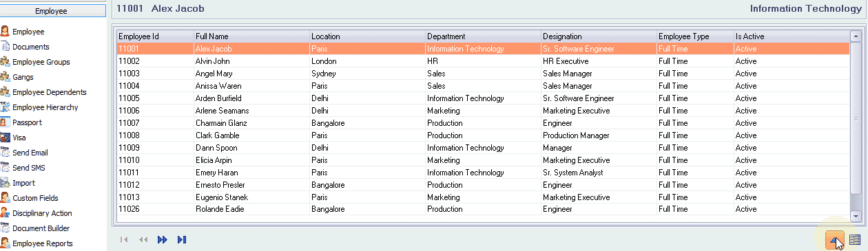Click the grid scrollbar up arrow
The image size is (868, 251).
pyautogui.click(x=856, y=36)
